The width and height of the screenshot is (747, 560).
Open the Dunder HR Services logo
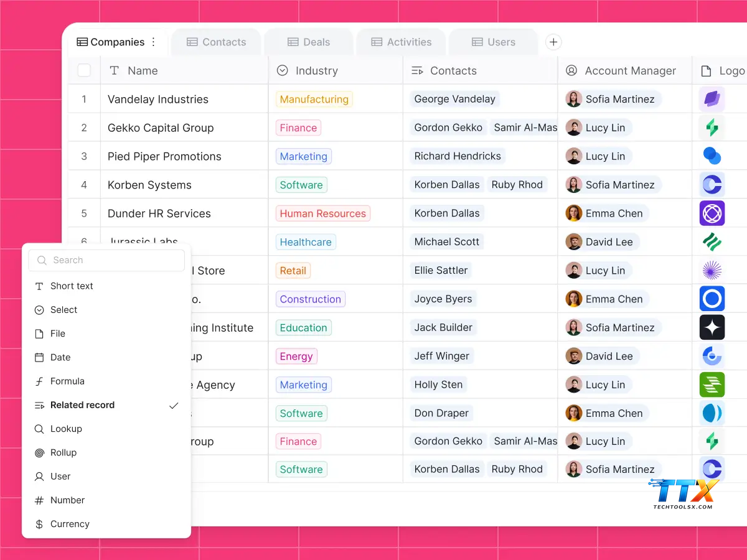click(712, 213)
